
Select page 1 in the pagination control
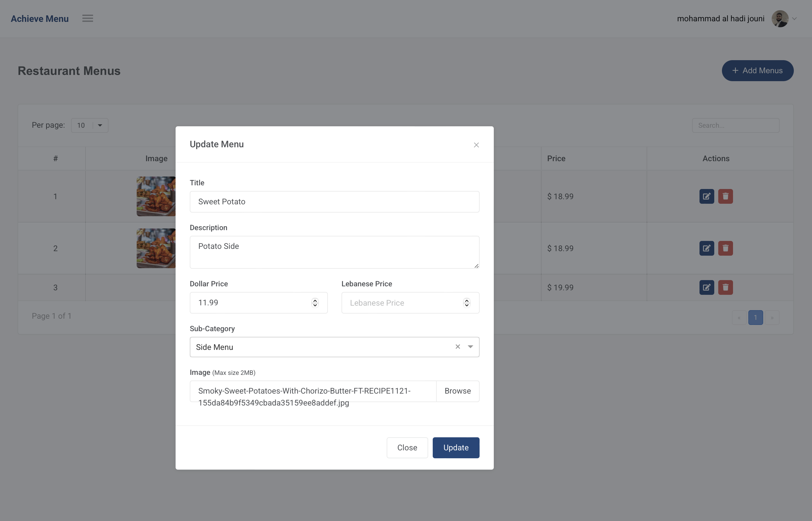point(755,317)
